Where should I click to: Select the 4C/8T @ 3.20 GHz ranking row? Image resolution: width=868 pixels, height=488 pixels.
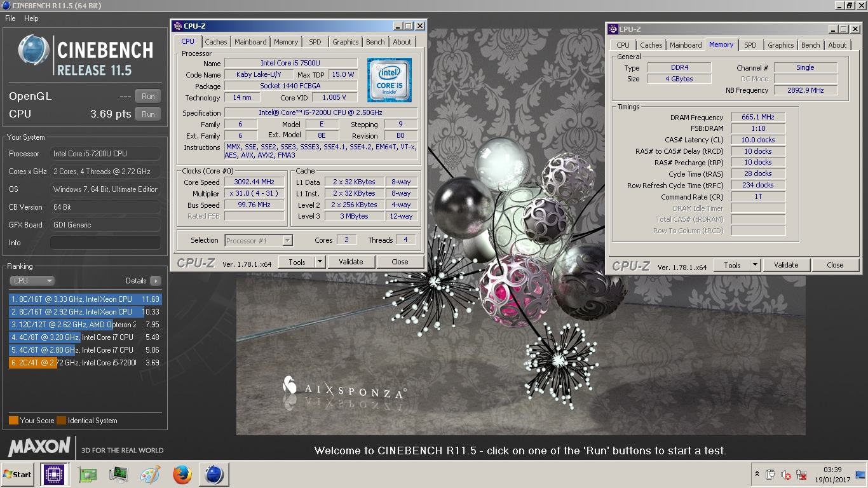(85, 337)
